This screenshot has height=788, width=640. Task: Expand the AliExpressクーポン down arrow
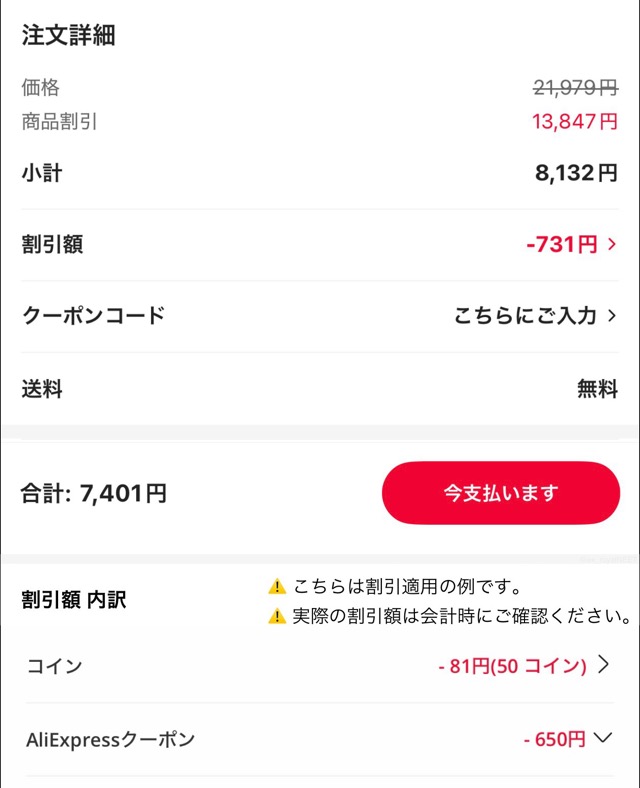click(x=602, y=739)
